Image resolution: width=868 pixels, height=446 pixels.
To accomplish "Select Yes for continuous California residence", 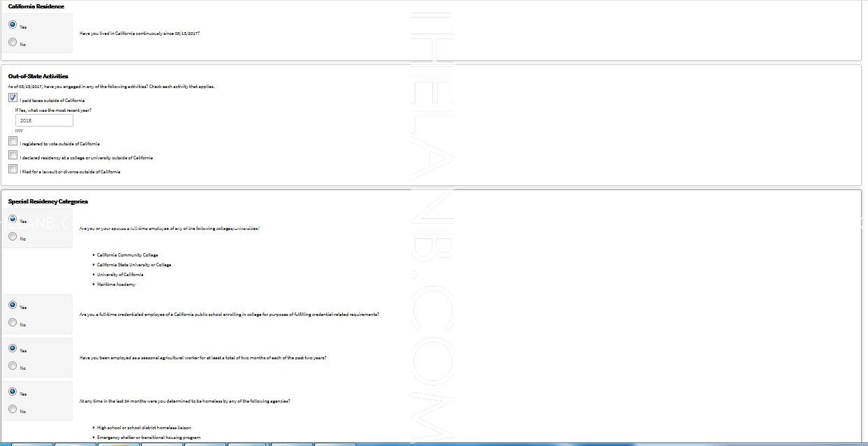I will click(13, 24).
